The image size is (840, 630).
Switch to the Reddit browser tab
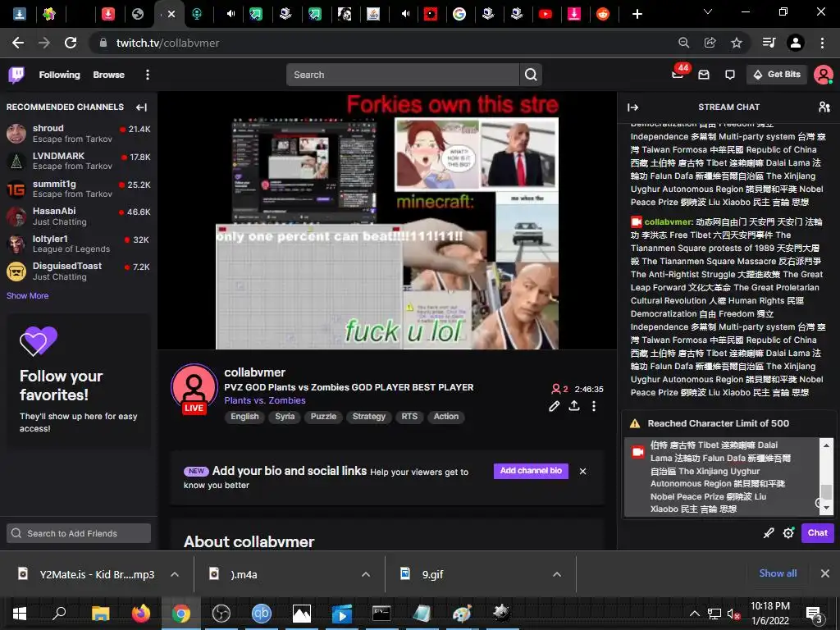click(x=603, y=14)
